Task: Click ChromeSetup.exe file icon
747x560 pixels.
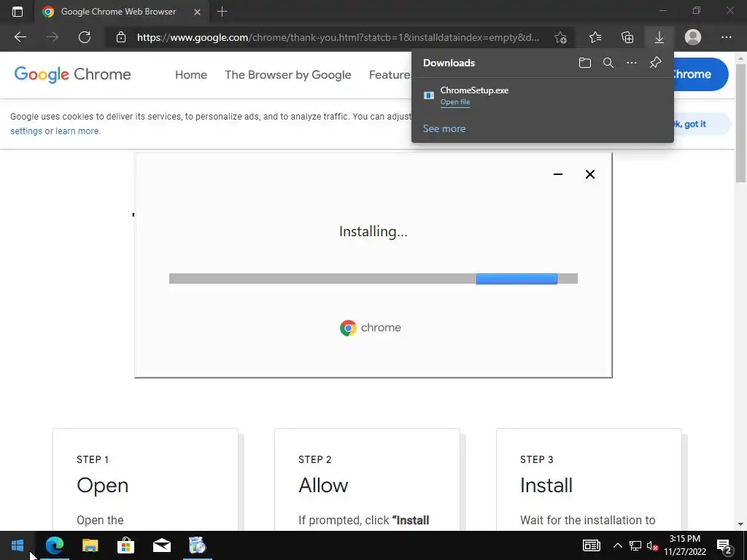Action: (x=429, y=96)
